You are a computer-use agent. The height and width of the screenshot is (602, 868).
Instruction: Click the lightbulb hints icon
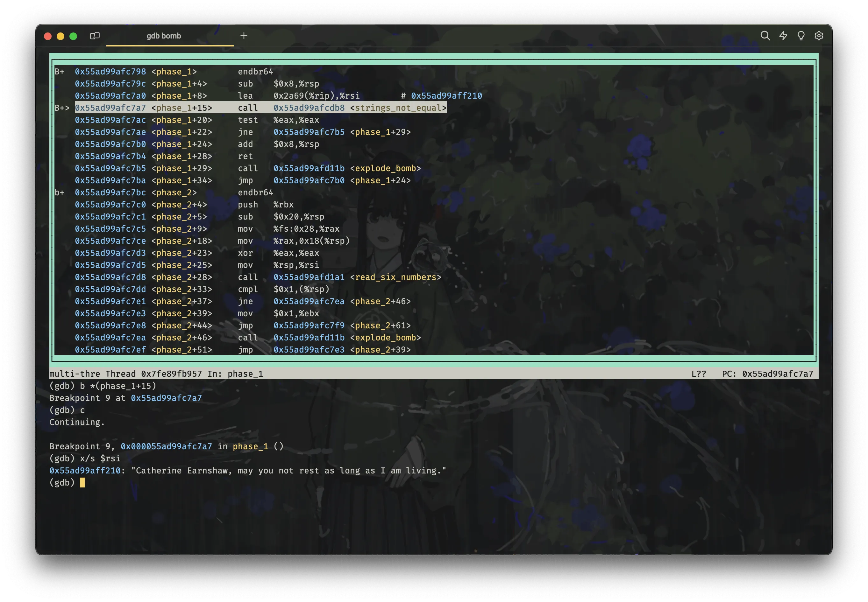click(801, 36)
